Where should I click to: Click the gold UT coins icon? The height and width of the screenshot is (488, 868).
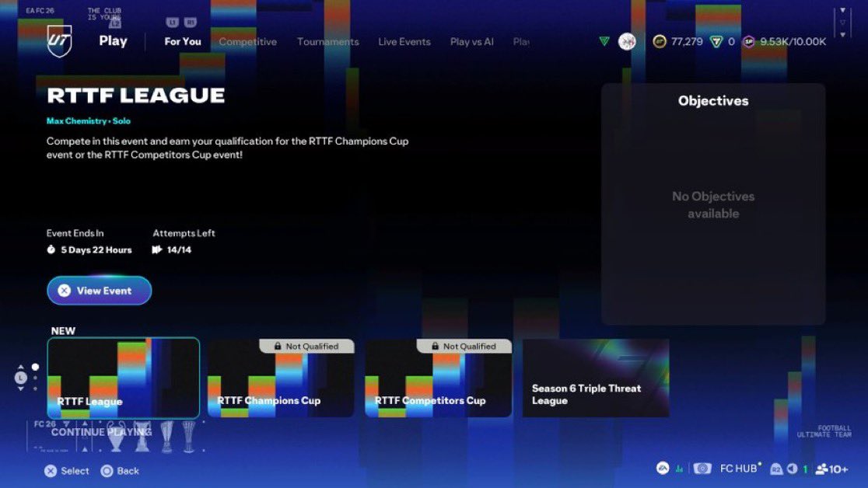point(660,41)
